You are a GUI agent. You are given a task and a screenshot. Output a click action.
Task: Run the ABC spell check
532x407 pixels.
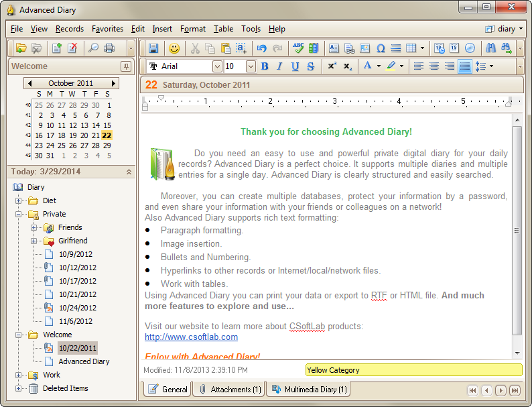coord(298,48)
